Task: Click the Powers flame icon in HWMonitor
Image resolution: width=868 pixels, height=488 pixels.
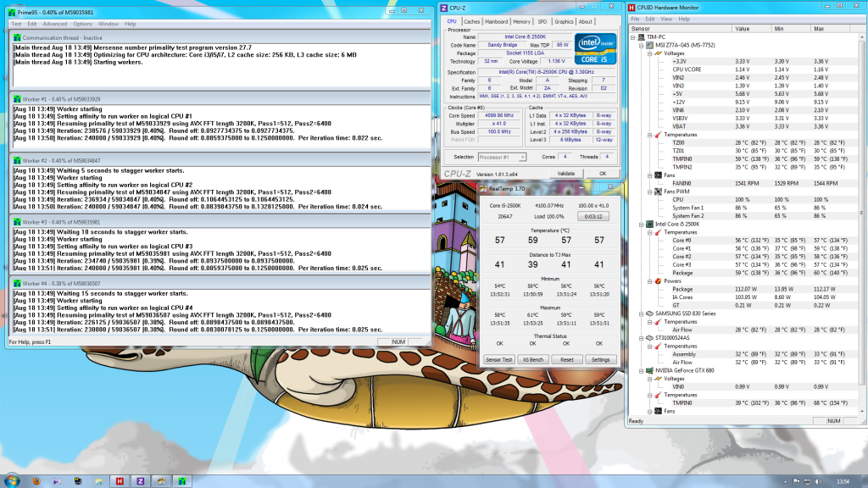Action: 658,281
